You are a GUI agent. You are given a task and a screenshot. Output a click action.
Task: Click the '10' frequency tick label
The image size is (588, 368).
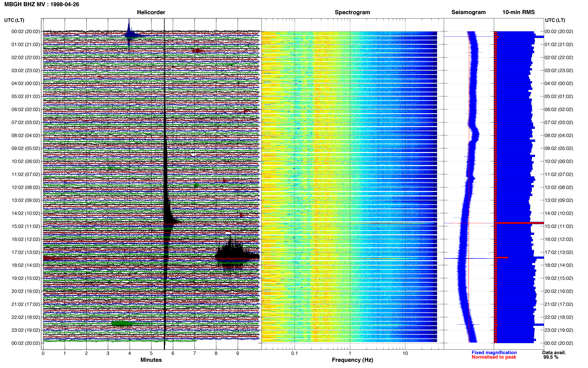405,353
